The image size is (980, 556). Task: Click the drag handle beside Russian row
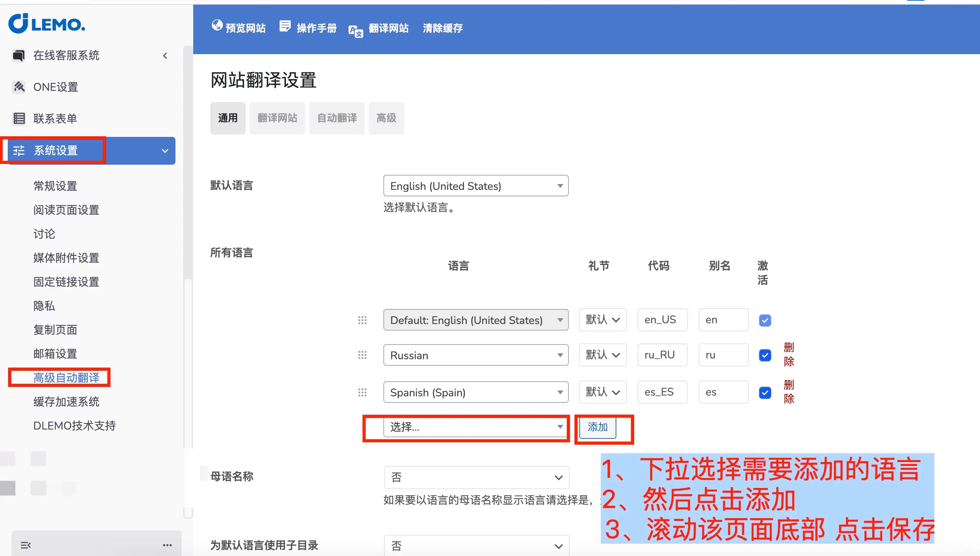click(362, 355)
